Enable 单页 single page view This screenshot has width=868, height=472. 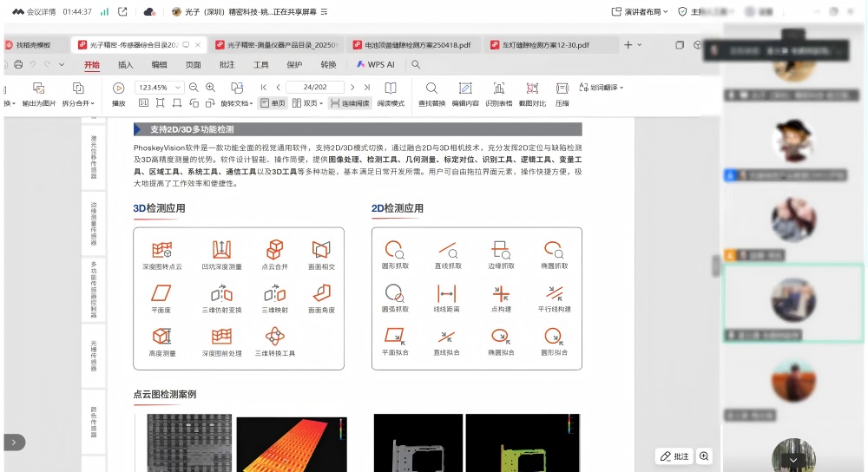(x=273, y=103)
